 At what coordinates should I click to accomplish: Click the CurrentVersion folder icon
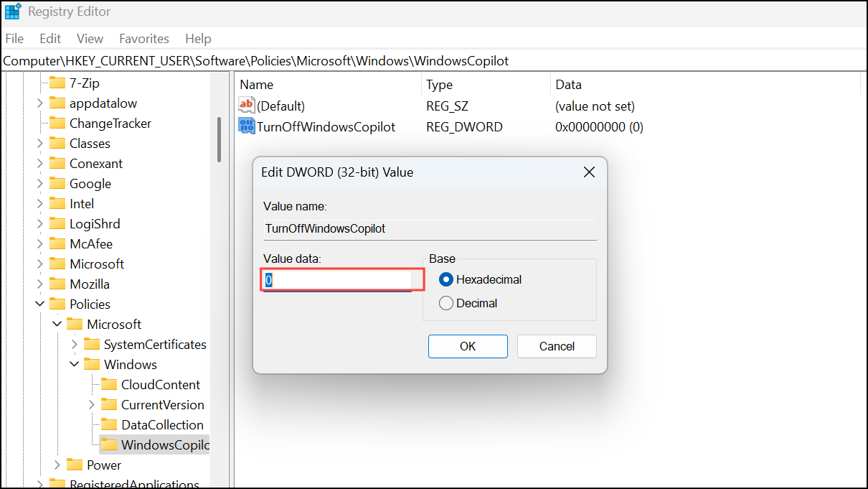click(x=109, y=404)
